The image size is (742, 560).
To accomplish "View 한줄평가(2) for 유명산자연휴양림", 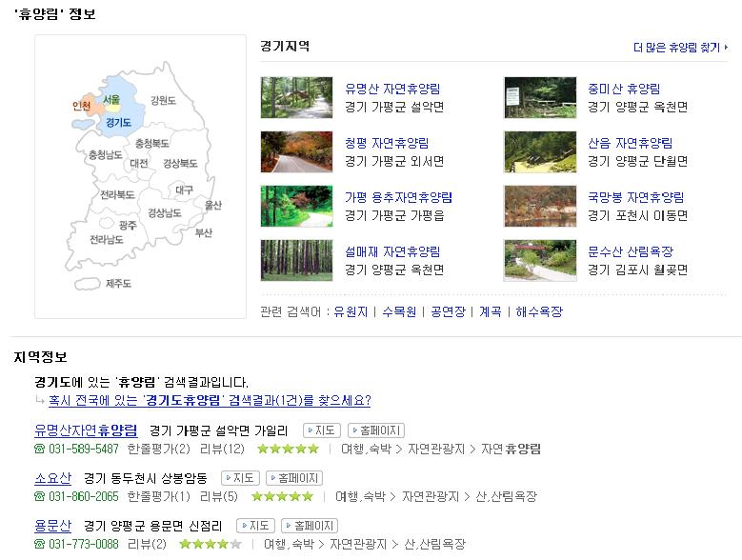I will pyautogui.click(x=158, y=449).
